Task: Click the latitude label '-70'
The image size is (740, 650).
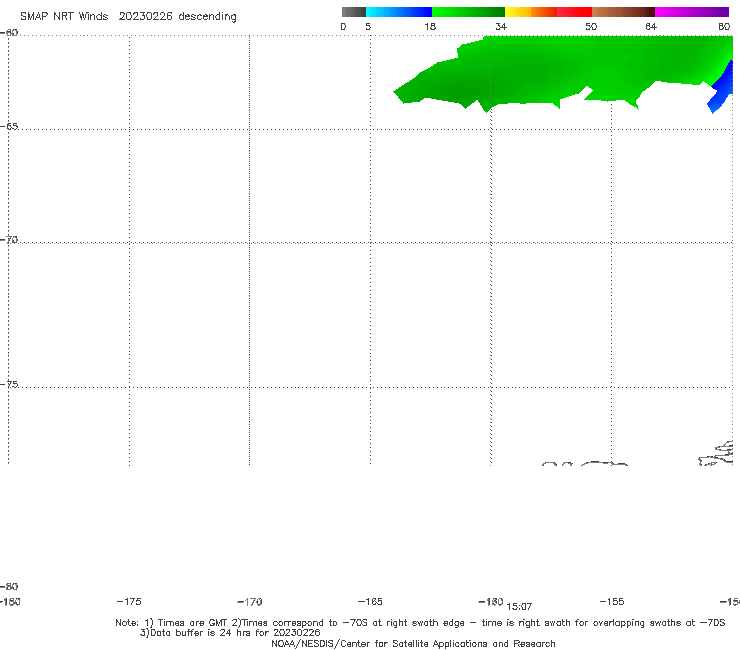Action: pyautogui.click(x=9, y=240)
